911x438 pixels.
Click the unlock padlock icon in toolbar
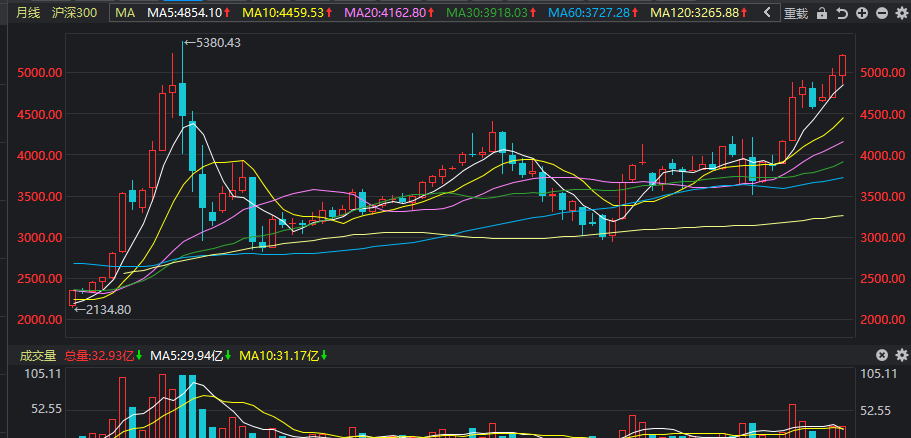tap(822, 13)
